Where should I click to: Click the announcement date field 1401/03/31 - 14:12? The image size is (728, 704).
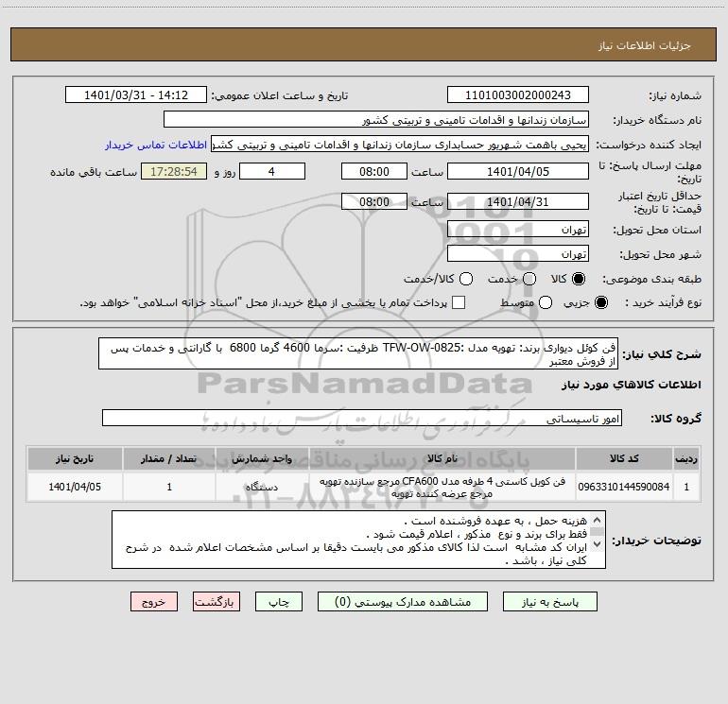136,95
